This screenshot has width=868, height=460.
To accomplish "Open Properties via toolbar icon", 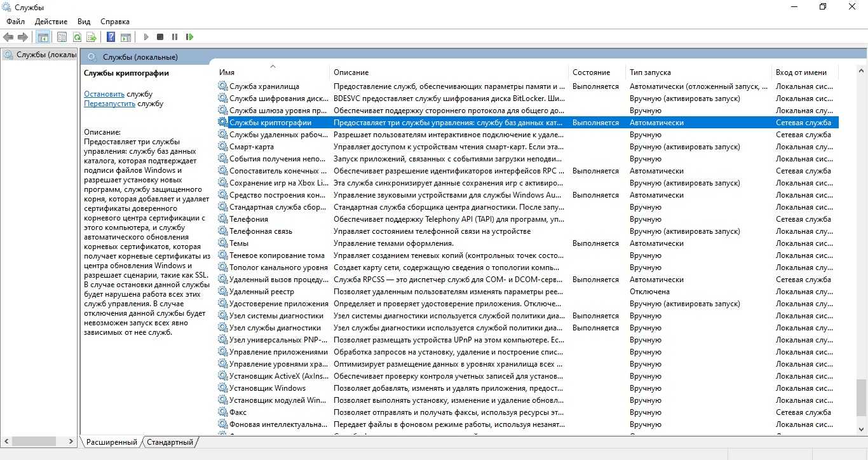I will click(62, 37).
